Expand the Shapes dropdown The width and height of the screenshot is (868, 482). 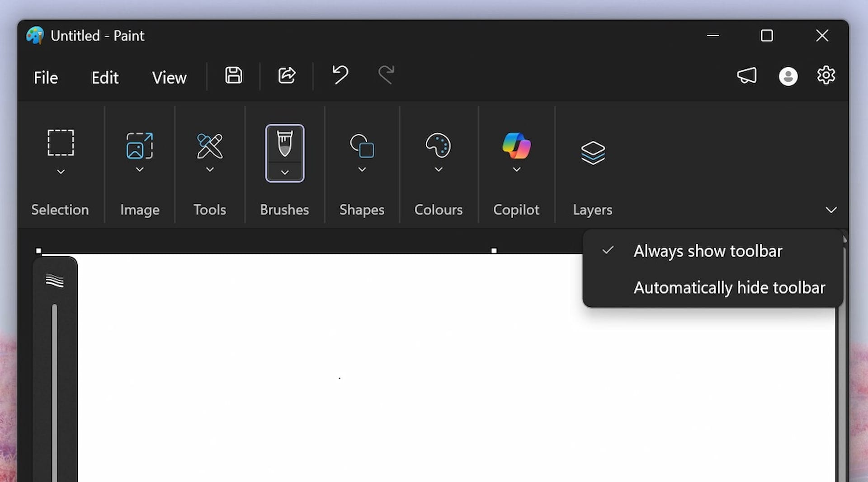point(362,169)
